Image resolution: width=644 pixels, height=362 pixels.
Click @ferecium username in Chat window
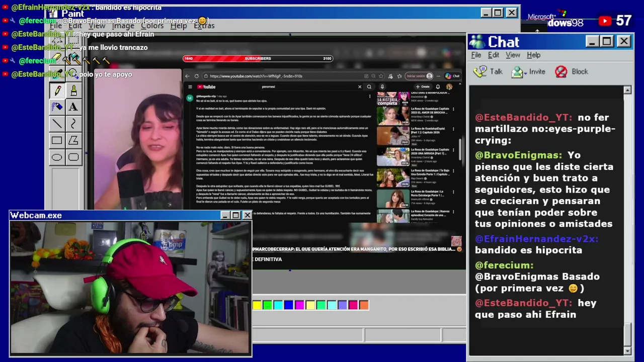click(504, 265)
